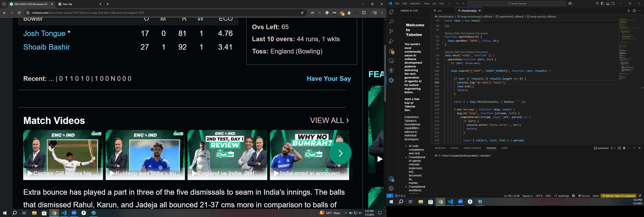644x217 pixels.
Task: Click Go Live in VS Code status bar
Action: [x=584, y=196]
